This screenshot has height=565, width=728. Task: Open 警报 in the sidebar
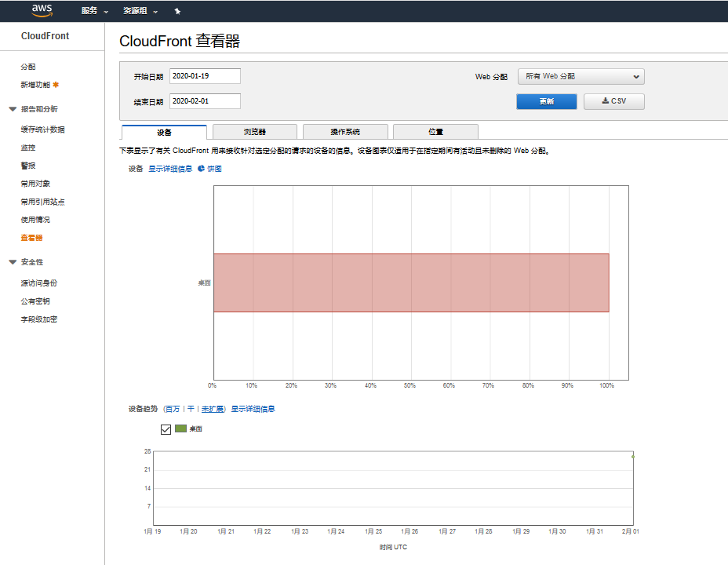[28, 166]
